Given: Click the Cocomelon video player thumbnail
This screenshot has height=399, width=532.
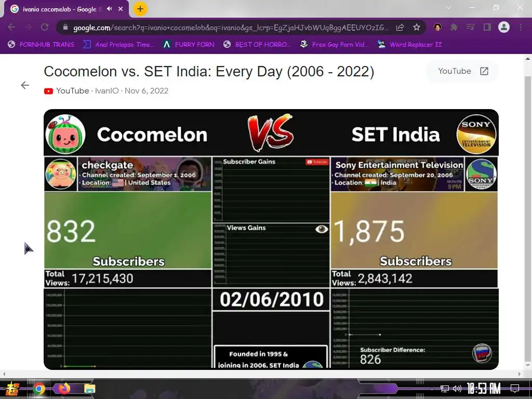Looking at the screenshot, I should (x=271, y=239).
